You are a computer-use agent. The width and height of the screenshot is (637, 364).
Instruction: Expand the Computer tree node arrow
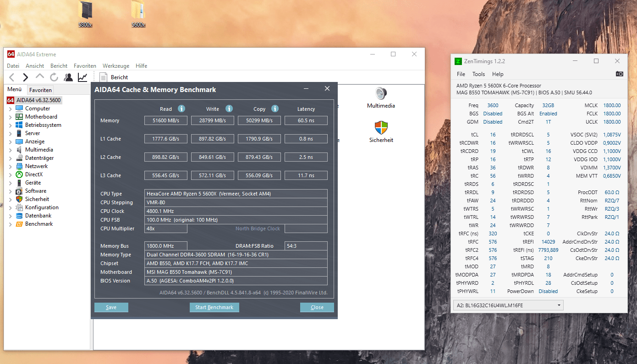11,109
